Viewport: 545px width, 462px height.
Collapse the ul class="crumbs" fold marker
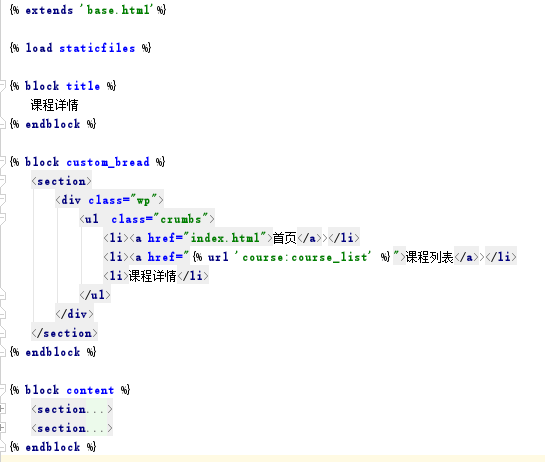tap(2, 219)
